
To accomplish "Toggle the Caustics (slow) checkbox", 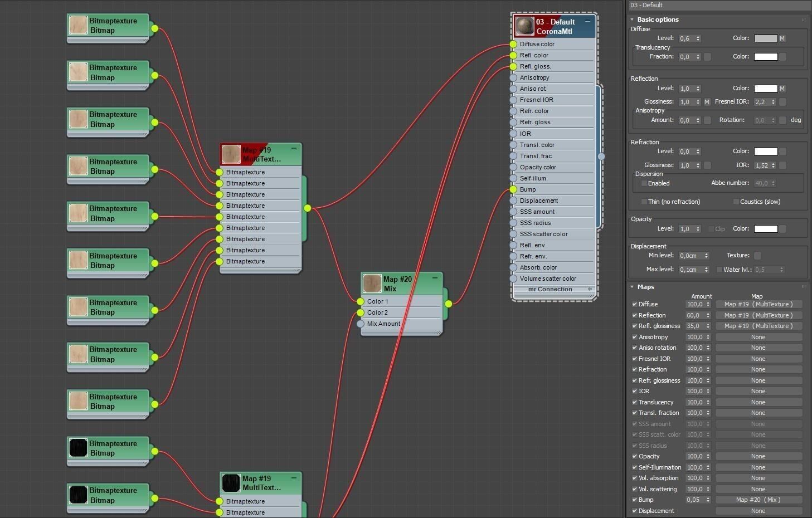I will tap(736, 202).
